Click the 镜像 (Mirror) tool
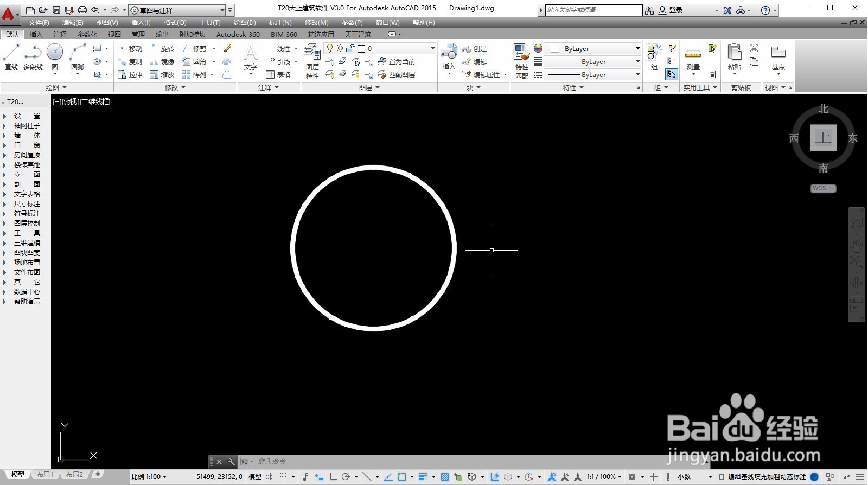The width and height of the screenshot is (868, 485). (162, 61)
